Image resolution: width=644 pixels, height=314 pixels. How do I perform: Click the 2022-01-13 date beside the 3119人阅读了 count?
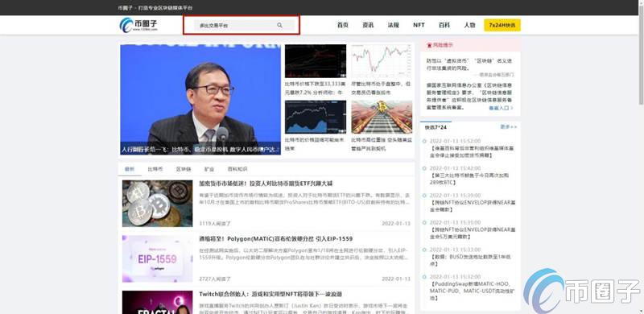click(396, 224)
